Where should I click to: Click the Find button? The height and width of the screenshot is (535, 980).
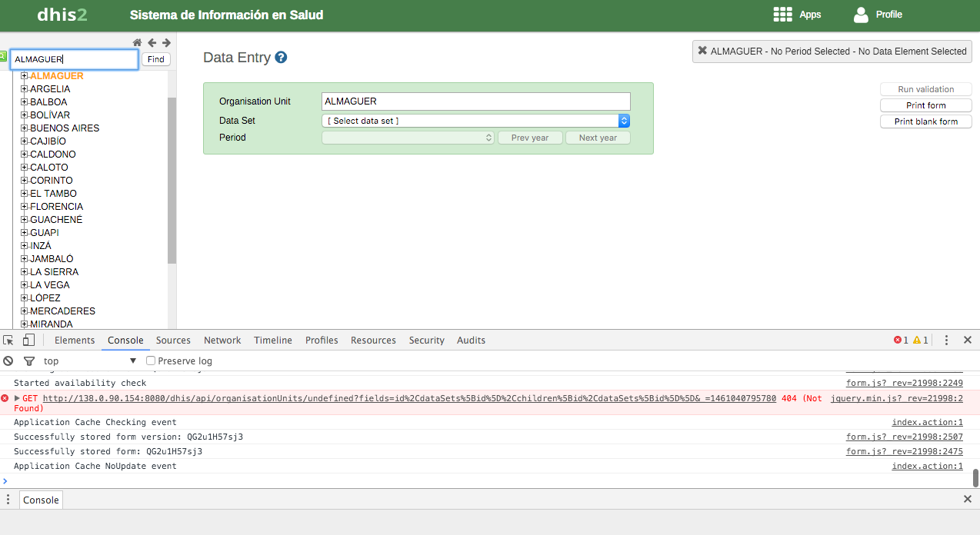coord(155,59)
